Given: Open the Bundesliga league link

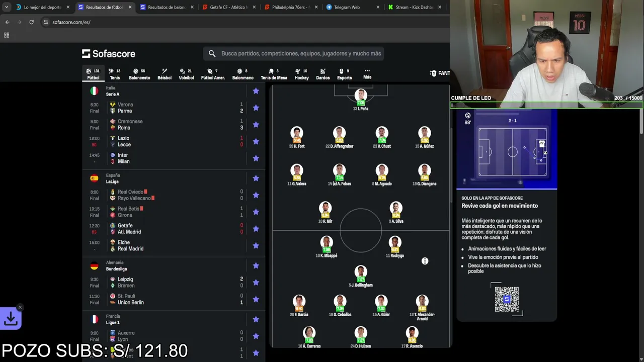Looking at the screenshot, I should (x=116, y=269).
